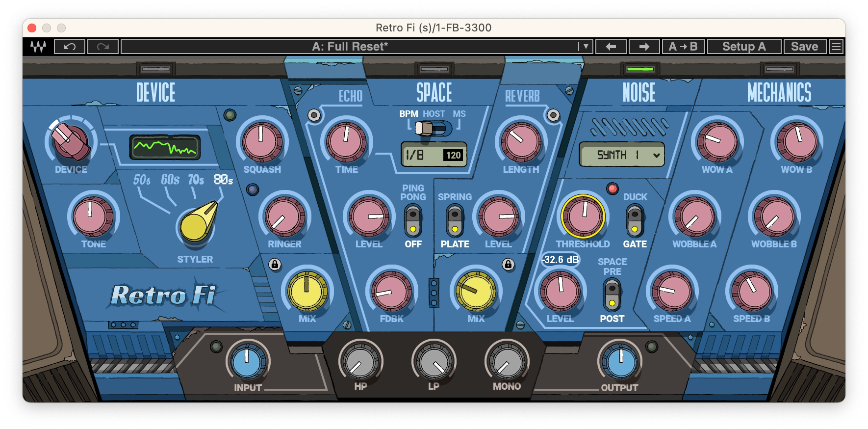Click the Waves logo icon
The width and height of the screenshot is (868, 429).
pyautogui.click(x=38, y=47)
